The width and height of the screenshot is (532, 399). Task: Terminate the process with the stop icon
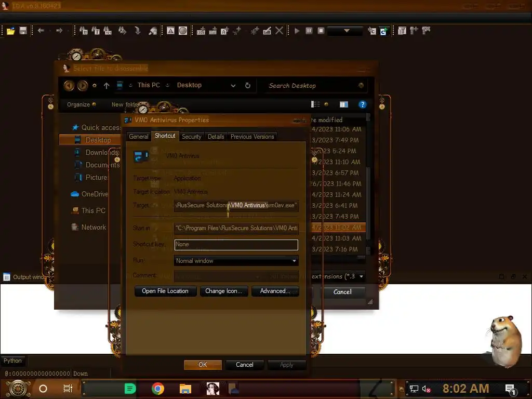coord(321,31)
